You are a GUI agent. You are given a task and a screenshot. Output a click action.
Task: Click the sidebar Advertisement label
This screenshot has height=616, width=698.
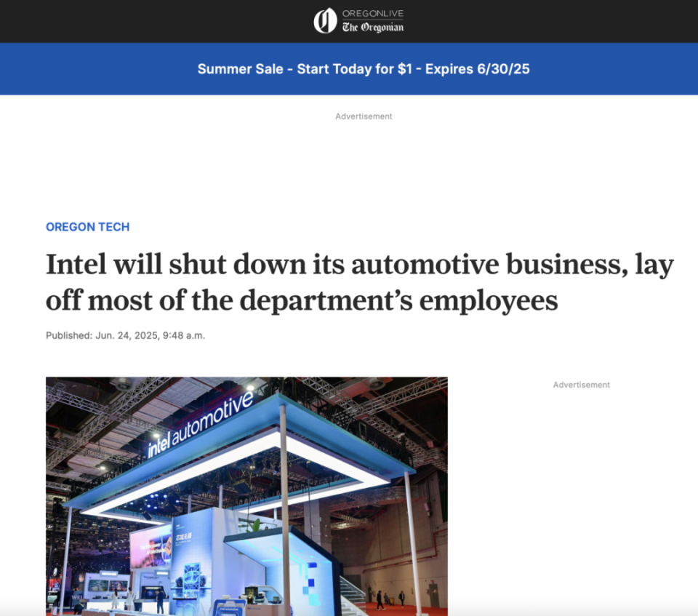[x=582, y=385]
